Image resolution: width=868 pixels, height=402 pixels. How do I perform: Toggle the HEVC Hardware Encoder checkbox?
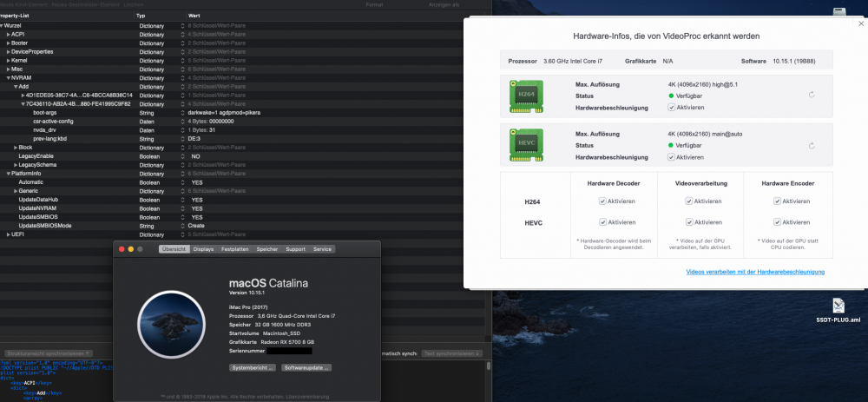(x=777, y=222)
